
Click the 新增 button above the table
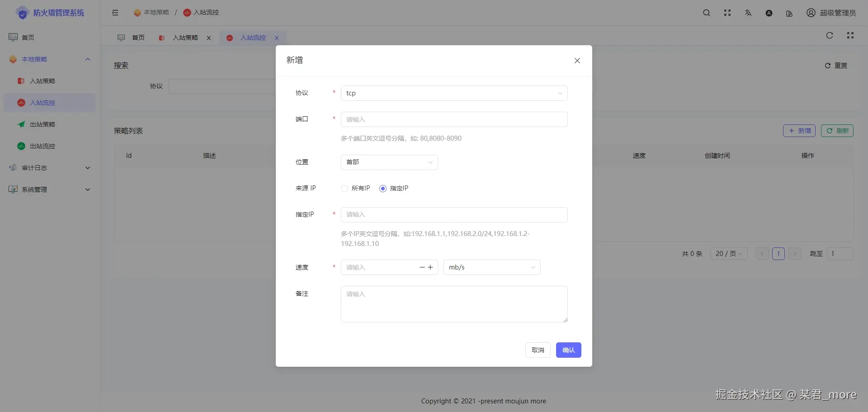point(799,131)
